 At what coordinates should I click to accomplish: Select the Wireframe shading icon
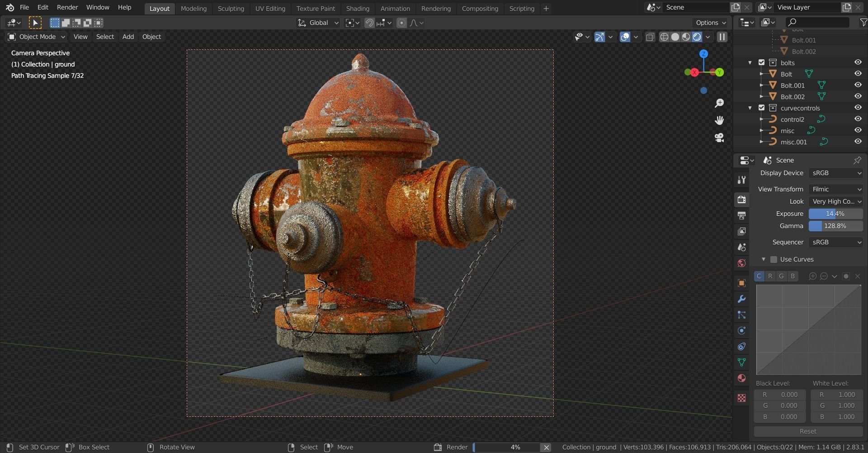[664, 37]
